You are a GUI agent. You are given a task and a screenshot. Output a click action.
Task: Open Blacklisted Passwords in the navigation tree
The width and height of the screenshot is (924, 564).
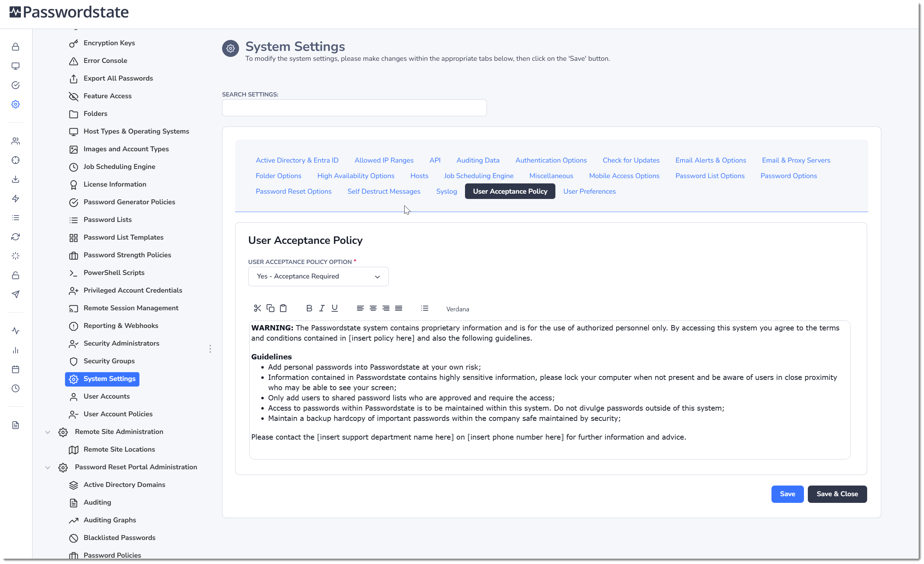point(119,538)
